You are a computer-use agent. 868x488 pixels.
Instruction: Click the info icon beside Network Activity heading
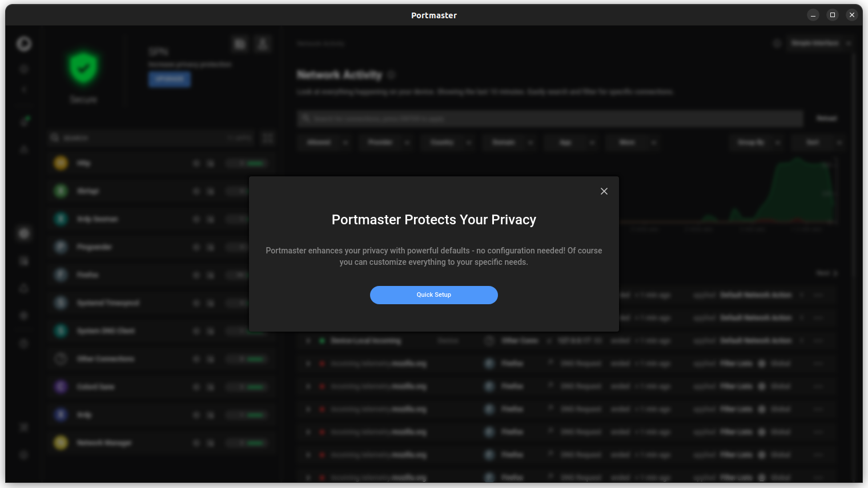coord(392,75)
